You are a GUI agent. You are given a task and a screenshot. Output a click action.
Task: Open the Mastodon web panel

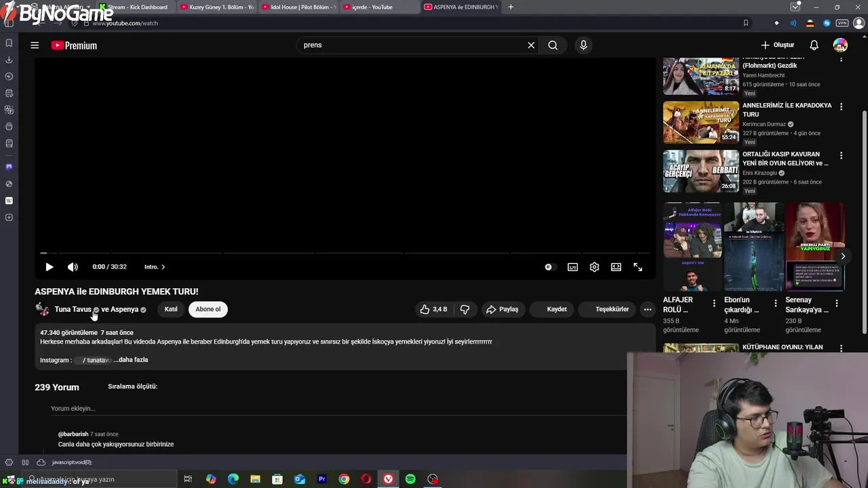[9, 167]
